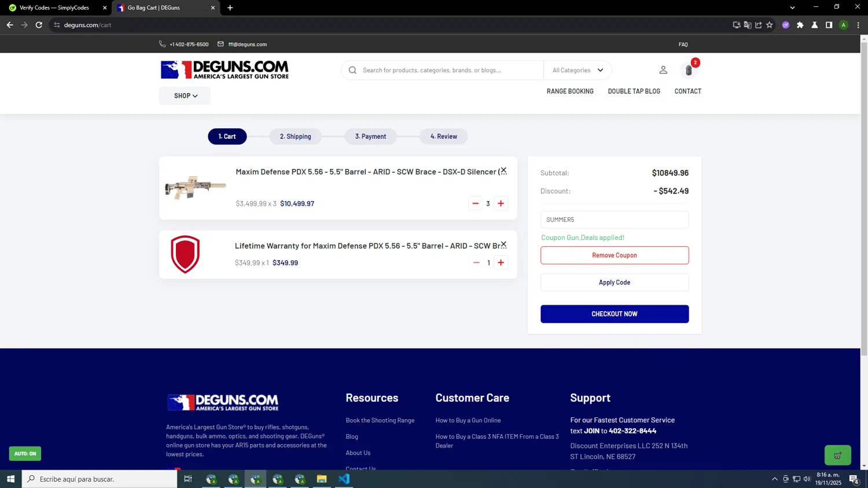Screen dimensions: 868x488
Task: Open RANGE BOOKING menu link
Action: pyautogui.click(x=570, y=91)
